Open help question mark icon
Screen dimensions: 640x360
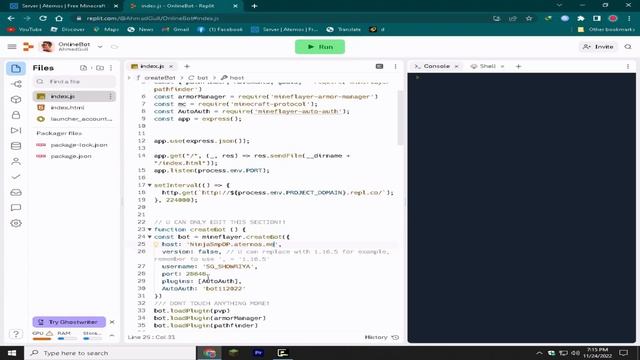(16, 334)
